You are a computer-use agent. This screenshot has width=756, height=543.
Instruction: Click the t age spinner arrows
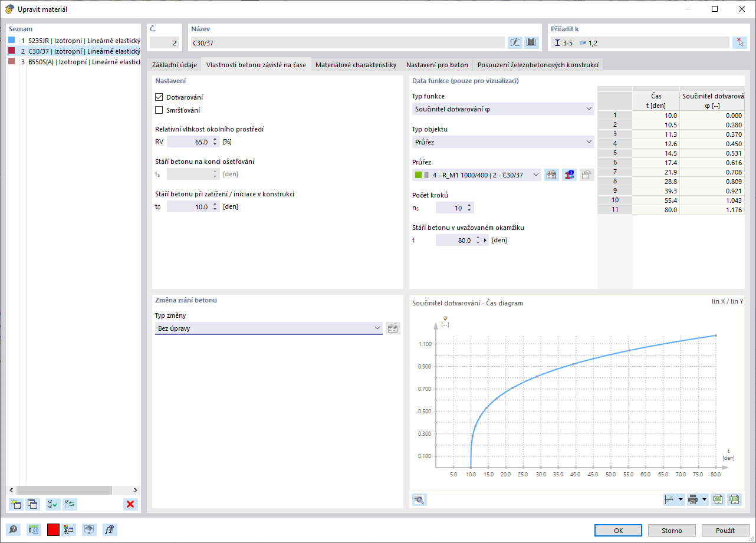(478, 241)
